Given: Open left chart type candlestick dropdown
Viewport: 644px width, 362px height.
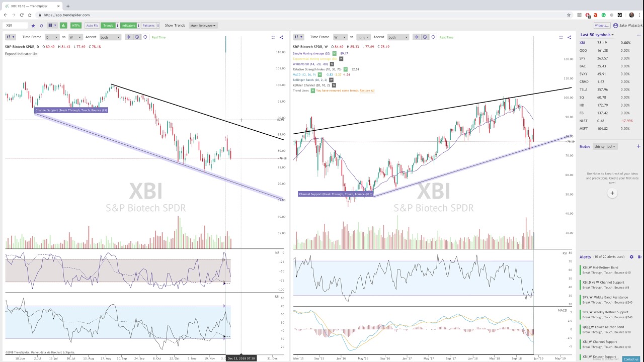Looking at the screenshot, I should pos(11,37).
